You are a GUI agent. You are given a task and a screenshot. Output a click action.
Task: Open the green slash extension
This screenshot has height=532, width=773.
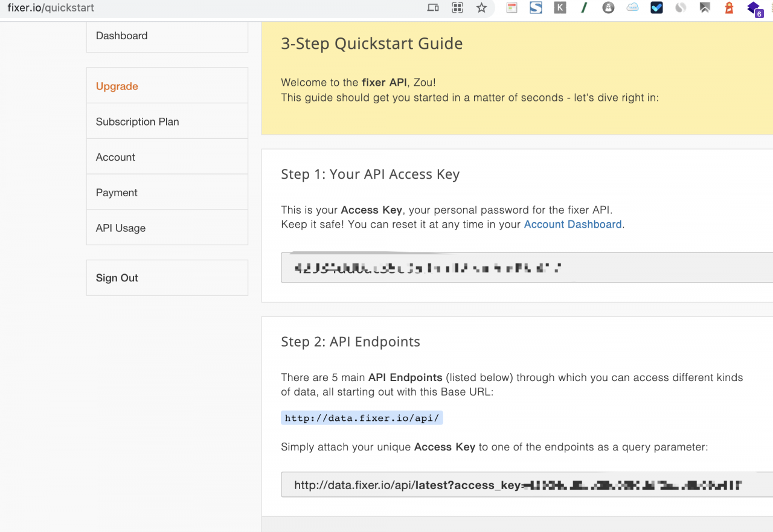[584, 8]
